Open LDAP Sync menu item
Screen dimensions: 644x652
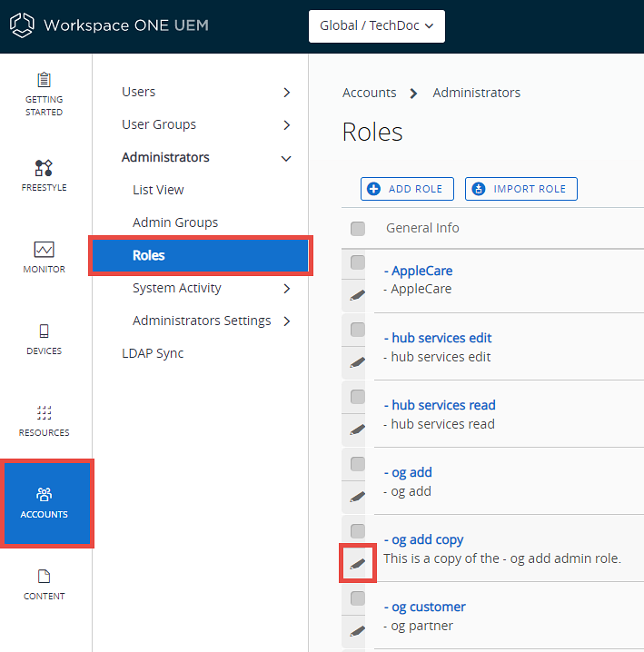[153, 353]
